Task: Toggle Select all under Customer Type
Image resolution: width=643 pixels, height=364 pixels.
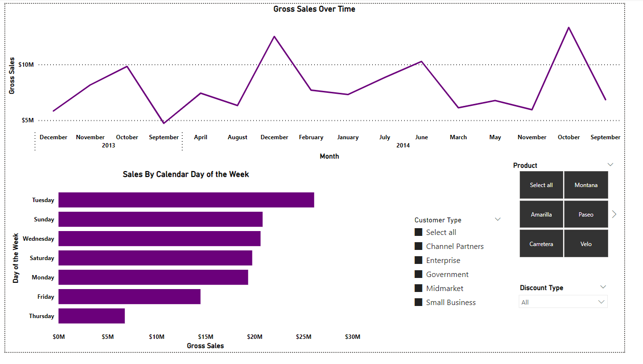Action: click(x=418, y=232)
